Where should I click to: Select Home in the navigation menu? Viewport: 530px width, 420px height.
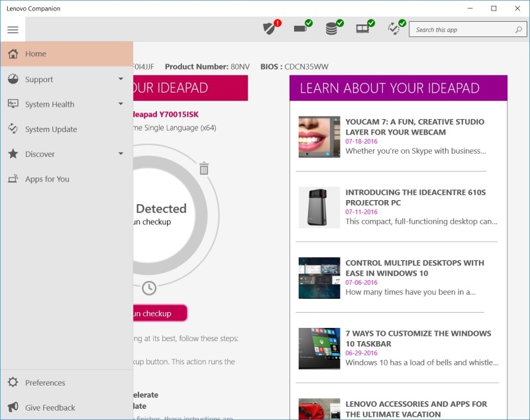[67, 54]
